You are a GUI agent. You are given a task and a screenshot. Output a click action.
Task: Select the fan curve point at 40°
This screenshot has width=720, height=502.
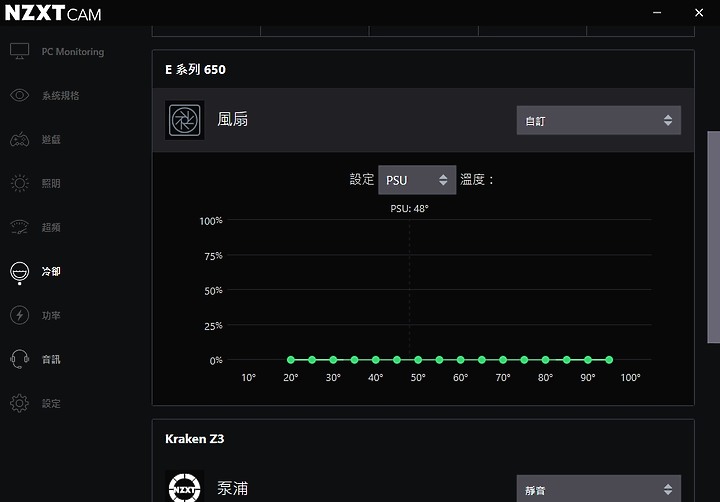[376, 360]
